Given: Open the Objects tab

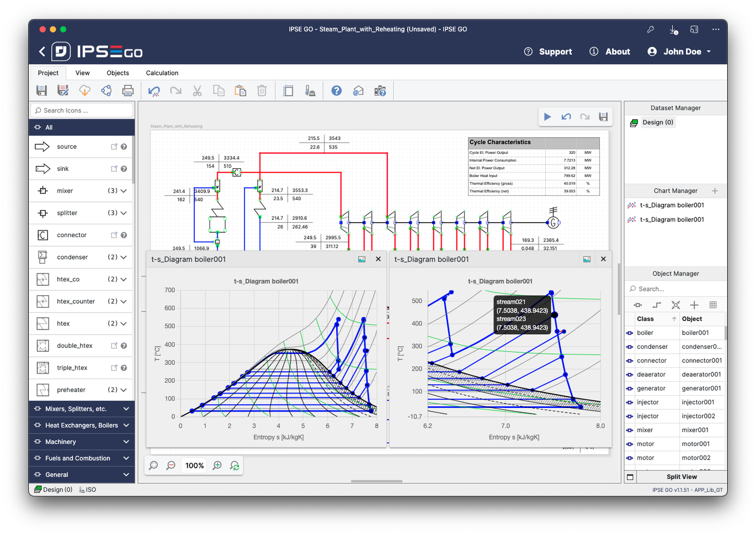Looking at the screenshot, I should (118, 73).
